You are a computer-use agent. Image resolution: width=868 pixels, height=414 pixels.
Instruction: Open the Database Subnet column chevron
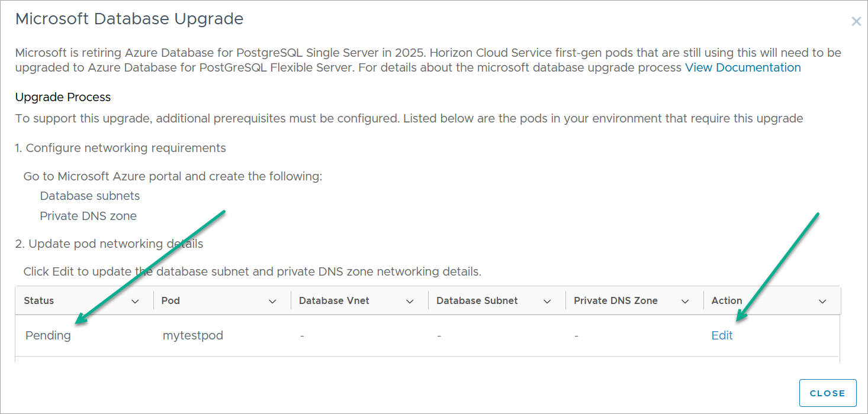tap(547, 301)
